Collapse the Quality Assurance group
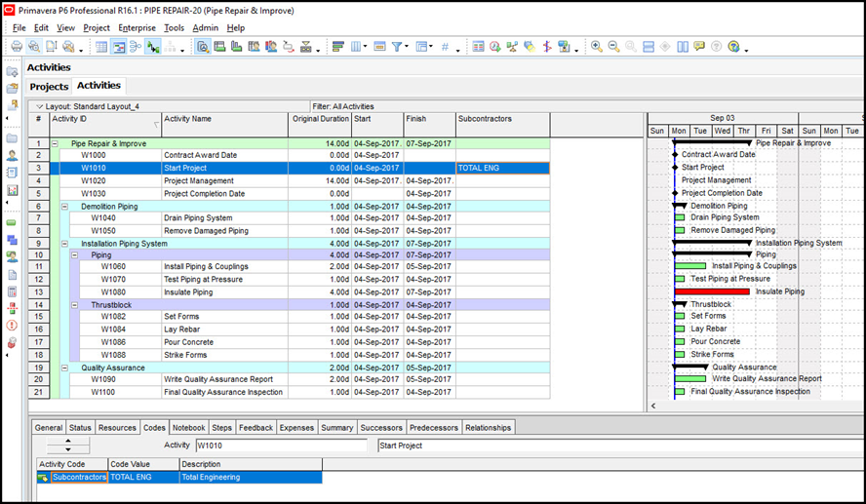Viewport: 866px width, 504px height. pos(64,368)
